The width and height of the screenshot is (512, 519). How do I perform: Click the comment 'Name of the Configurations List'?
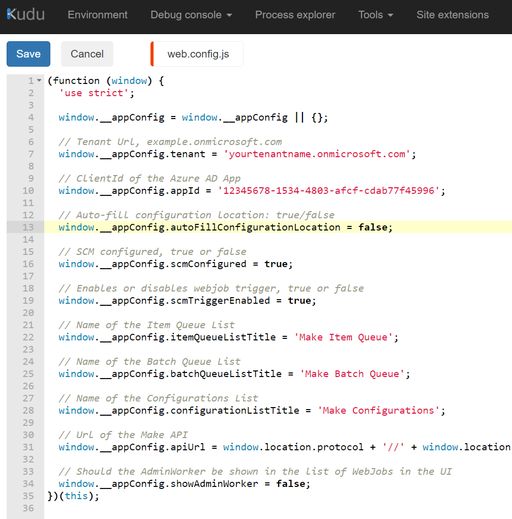158,399
